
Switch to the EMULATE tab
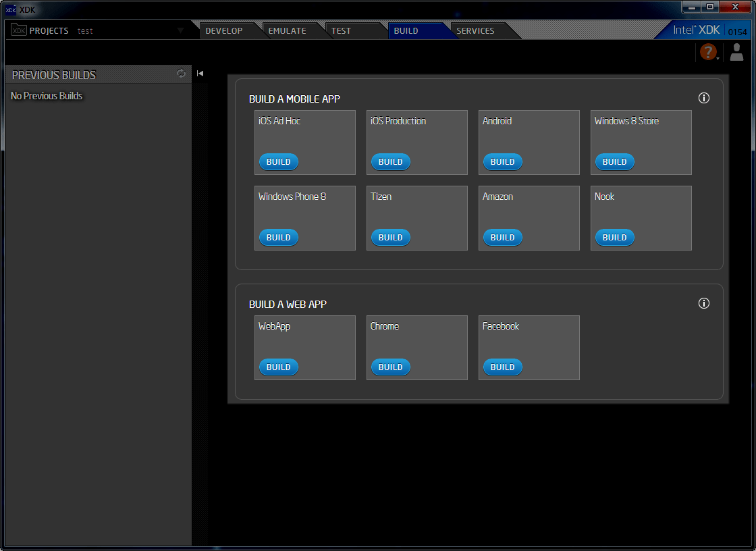pos(287,30)
